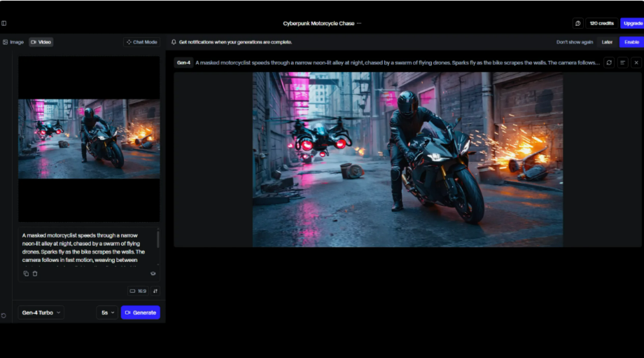Viewport: 644px width, 358px height.
Task: Select the Video tab
Action: (41, 42)
